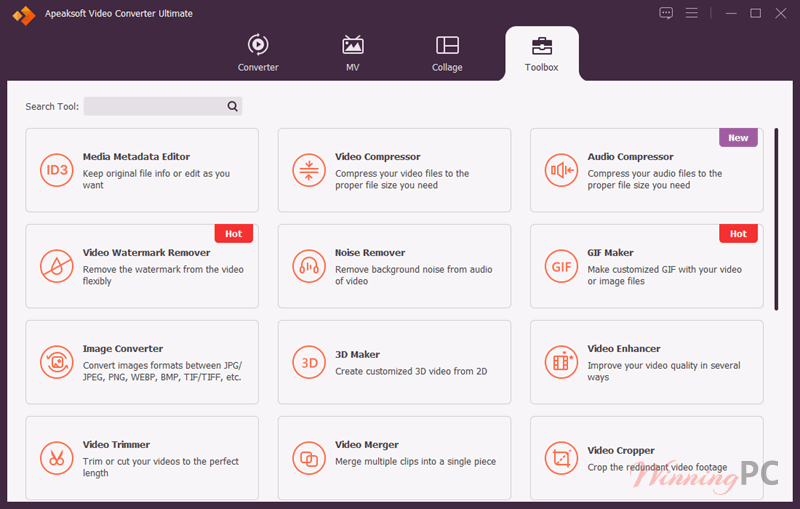This screenshot has height=509, width=800.
Task: Click the GIF Maker icon
Action: pyautogui.click(x=561, y=266)
